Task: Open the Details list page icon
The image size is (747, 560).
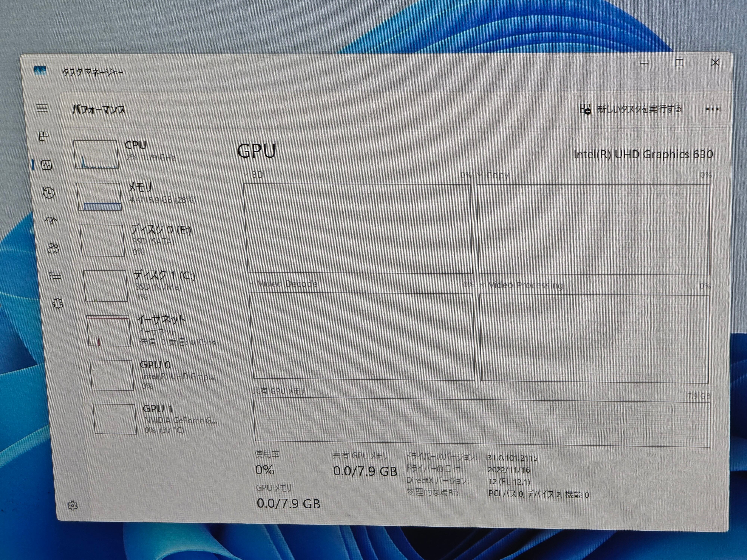Action: point(55,276)
